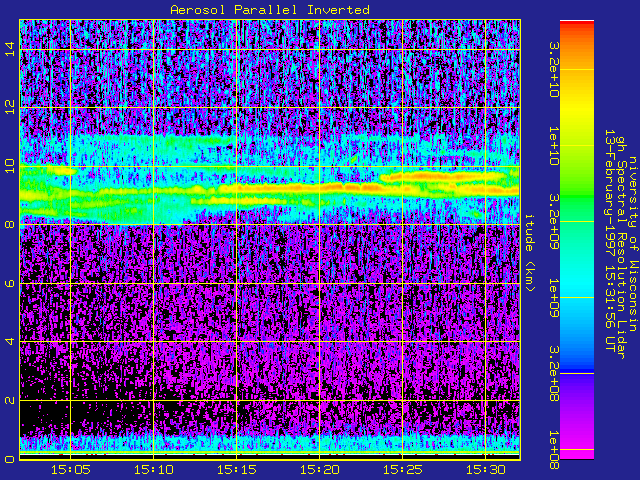The width and height of the screenshot is (640, 480).
Task: Click the 15:30 time axis label
Action: [486, 470]
